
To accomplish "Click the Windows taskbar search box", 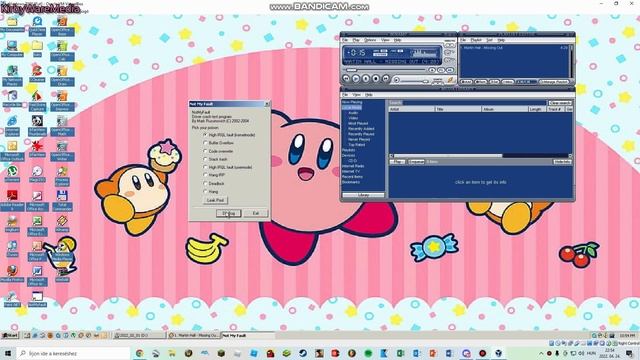I will [73, 353].
